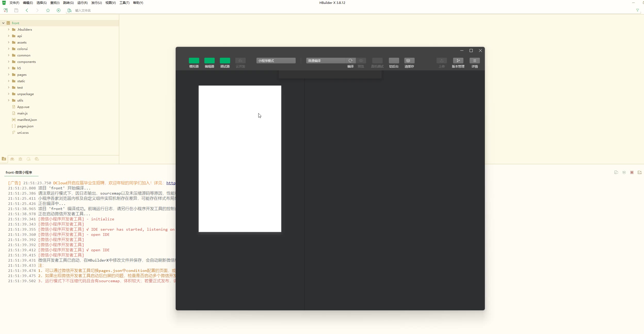Click the Save floppy-disk icon
Screen dimensions: 644x334
(16, 10)
